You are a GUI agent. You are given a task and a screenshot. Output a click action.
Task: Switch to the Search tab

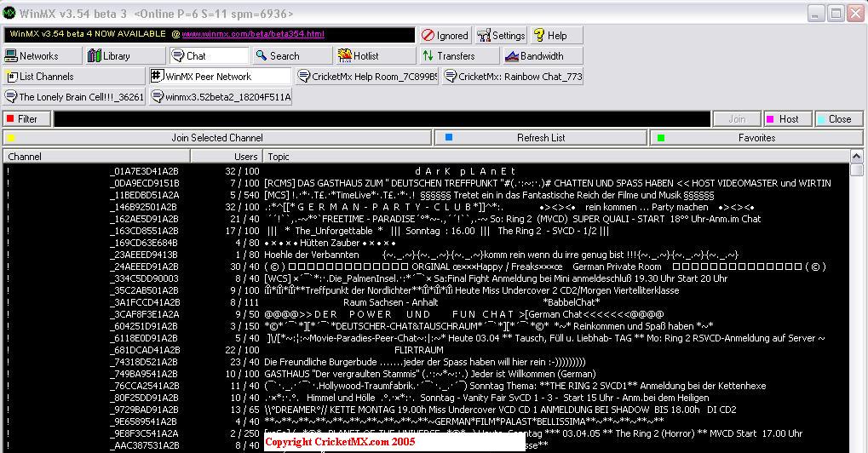pos(292,56)
